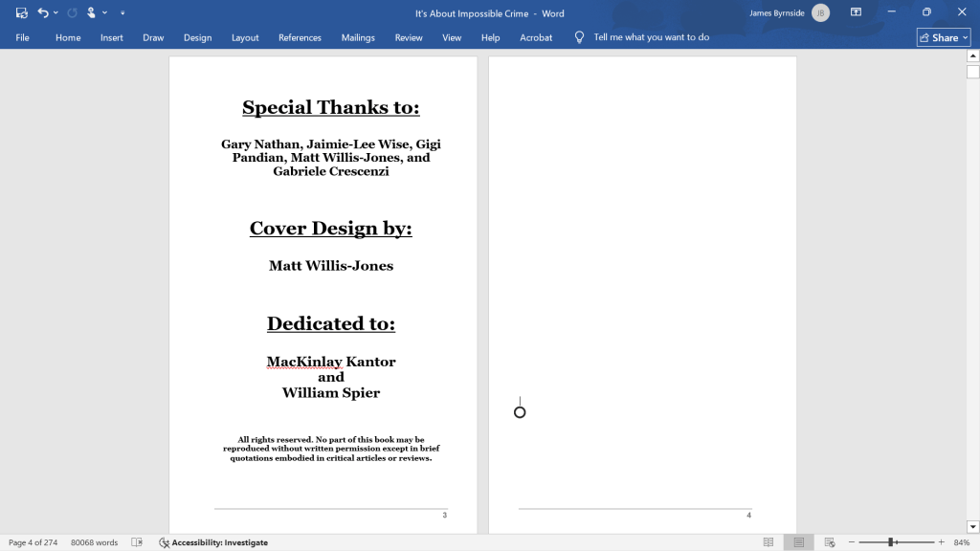980x551 pixels.
Task: Open Accessibility: Investigate in status bar
Action: (213, 542)
